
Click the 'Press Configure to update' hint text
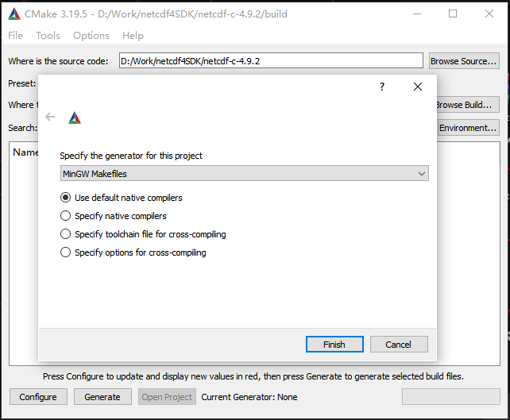click(253, 376)
